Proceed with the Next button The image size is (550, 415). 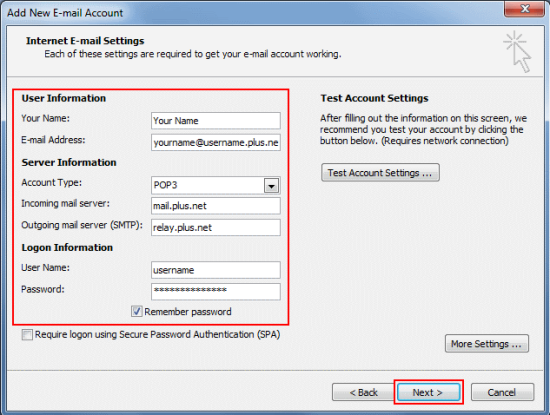428,392
